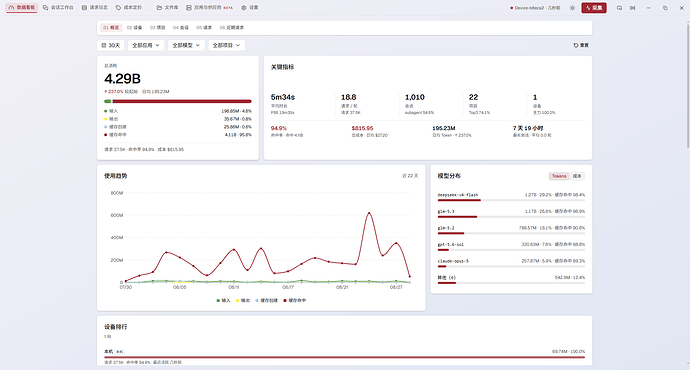This screenshot has height=370, width=690.
Task: Click the gpt-5.6-sol model row
Action: click(511, 246)
